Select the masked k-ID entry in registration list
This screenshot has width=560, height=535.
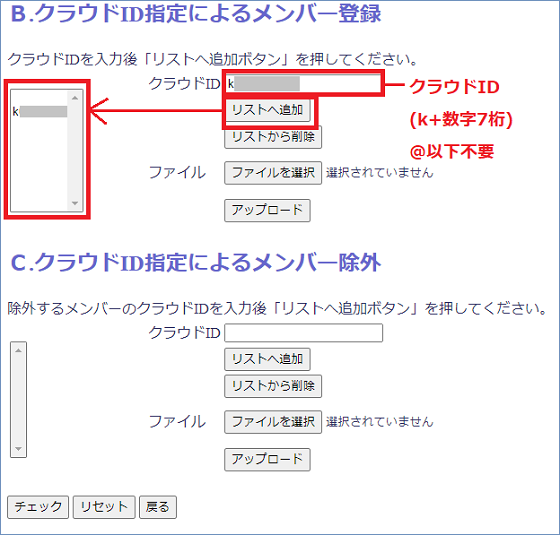[x=40, y=112]
